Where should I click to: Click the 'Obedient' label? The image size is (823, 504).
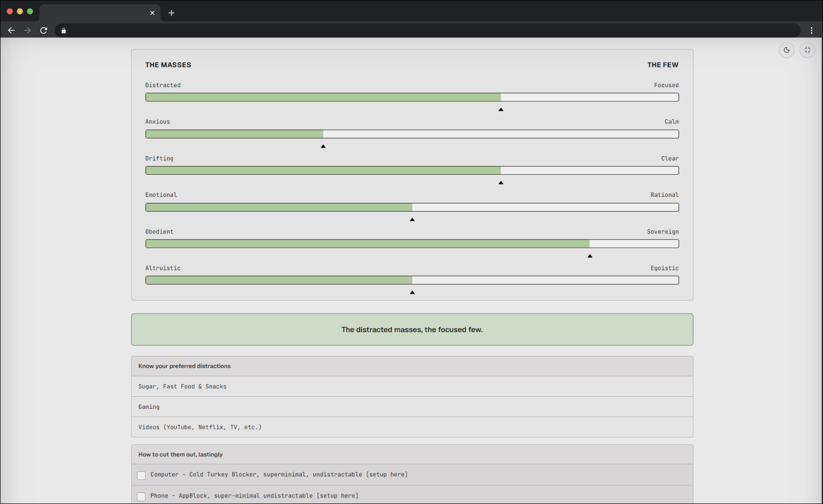pos(159,232)
